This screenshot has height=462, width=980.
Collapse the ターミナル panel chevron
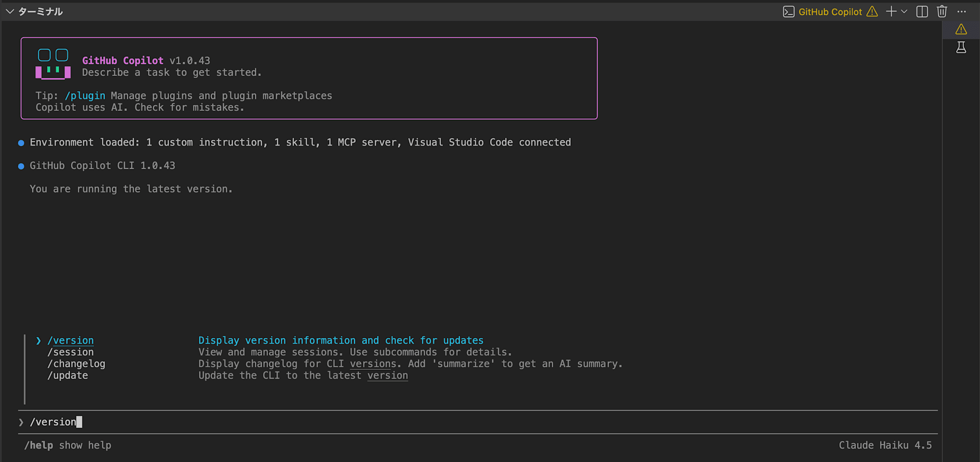pos(9,11)
